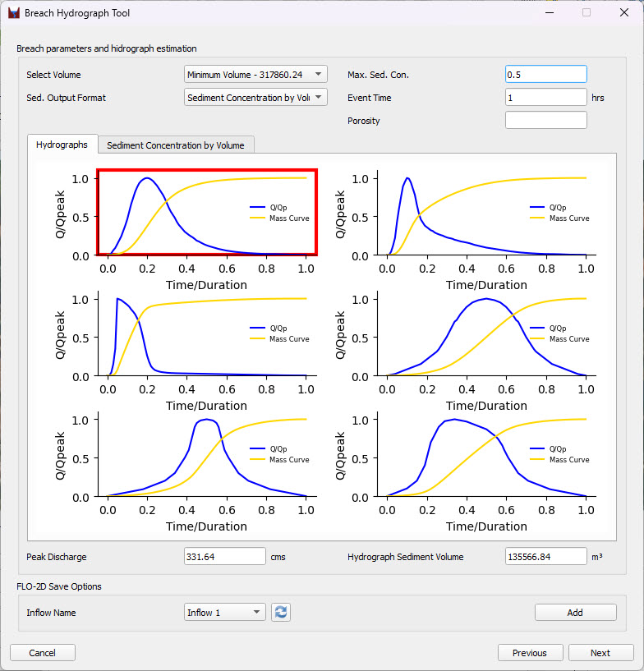This screenshot has height=671, width=644.
Task: Open the Inflow Name combo box
Action: [x=225, y=612]
